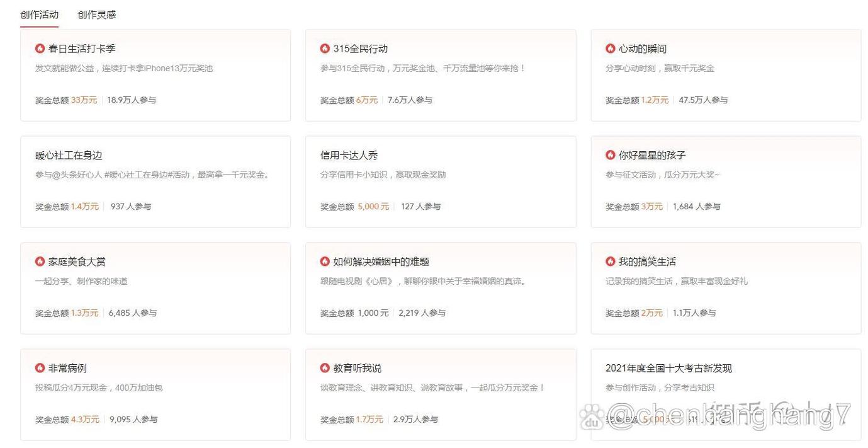Click the description 一起分享、制作家的味道
The image size is (868, 448).
pyautogui.click(x=81, y=281)
